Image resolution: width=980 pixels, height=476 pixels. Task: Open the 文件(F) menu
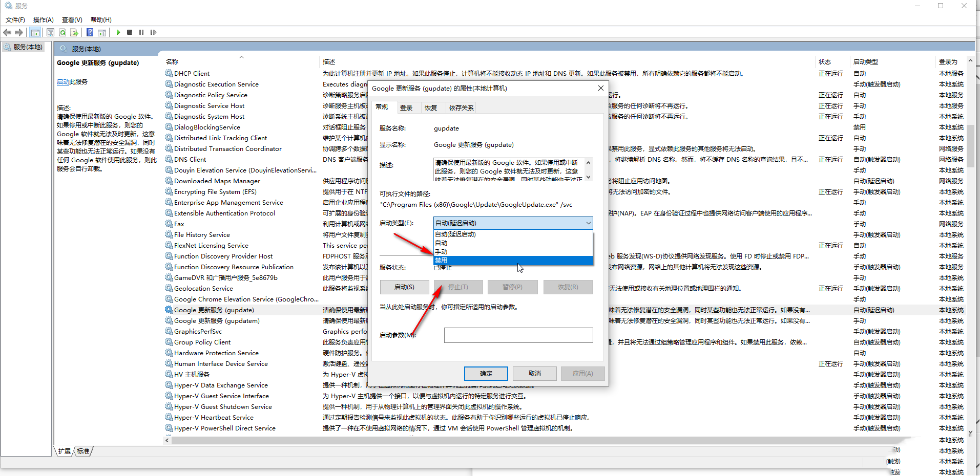tap(15, 20)
